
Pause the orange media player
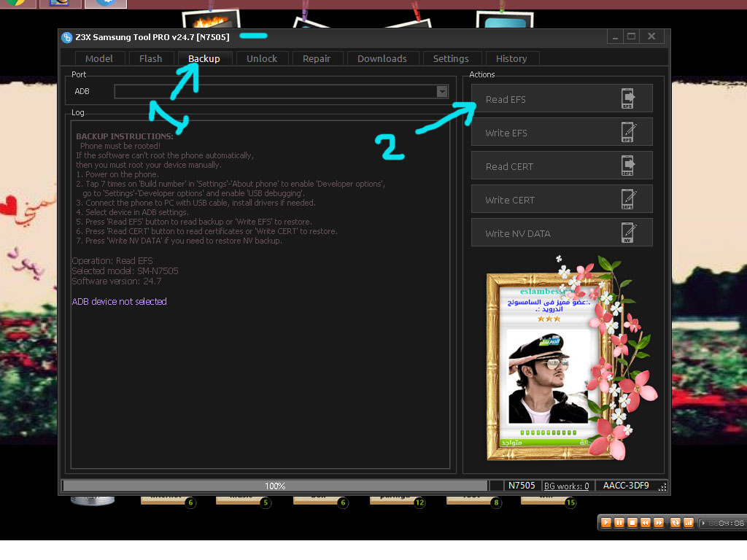[x=619, y=522]
